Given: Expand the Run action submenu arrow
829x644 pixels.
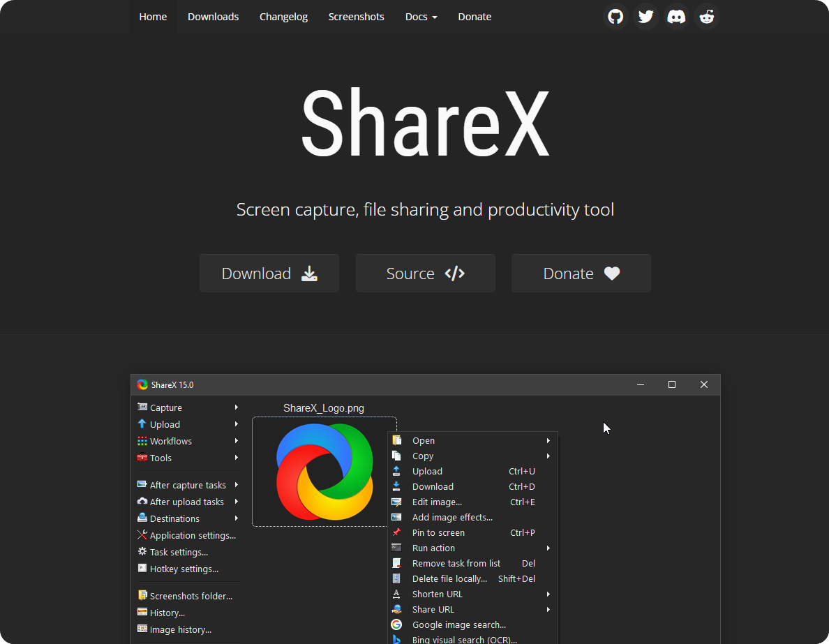Looking at the screenshot, I should tap(548, 548).
